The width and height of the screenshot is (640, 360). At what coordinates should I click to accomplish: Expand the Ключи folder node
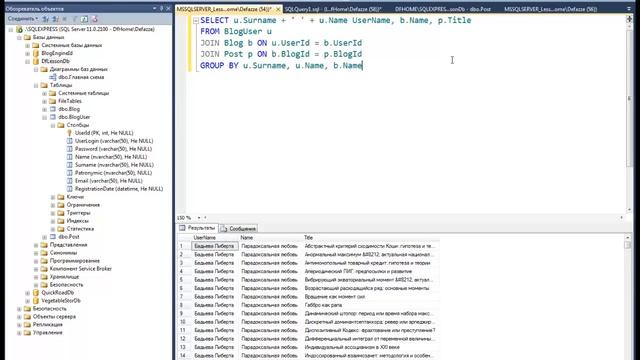pos(53,197)
